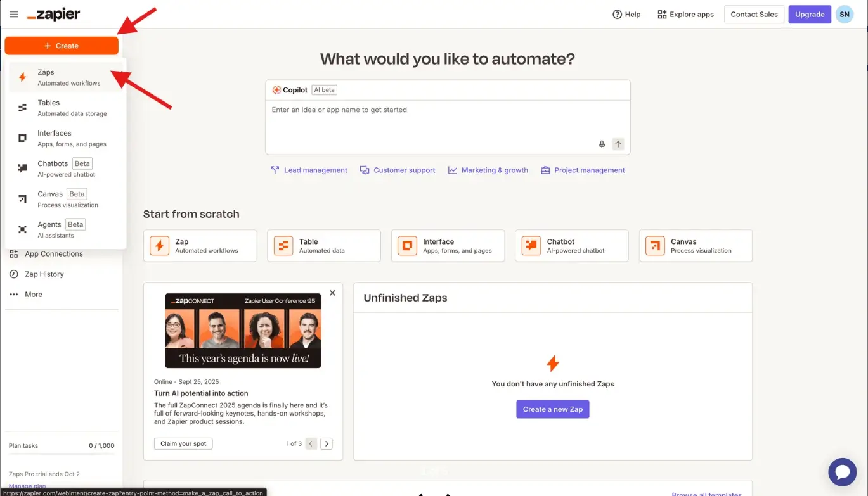Click the Copilot label icon
Screen dimensions: 868x496
click(x=276, y=90)
